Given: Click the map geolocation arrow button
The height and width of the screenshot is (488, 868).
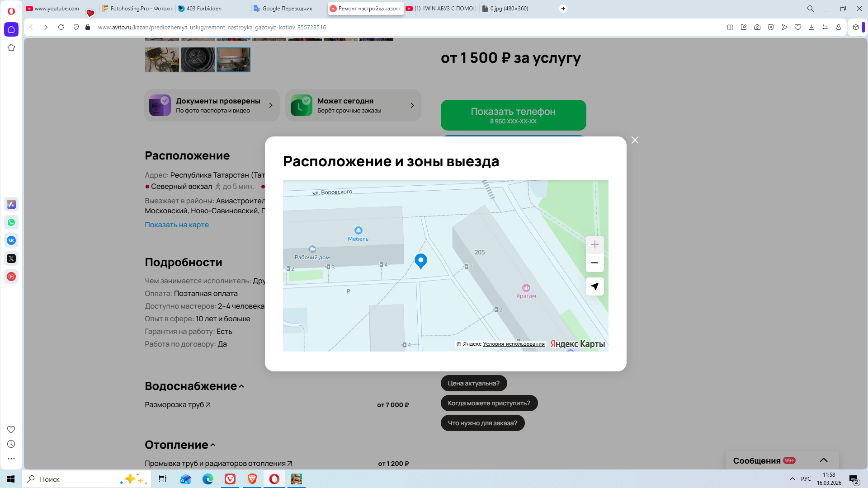Looking at the screenshot, I should click(594, 286).
